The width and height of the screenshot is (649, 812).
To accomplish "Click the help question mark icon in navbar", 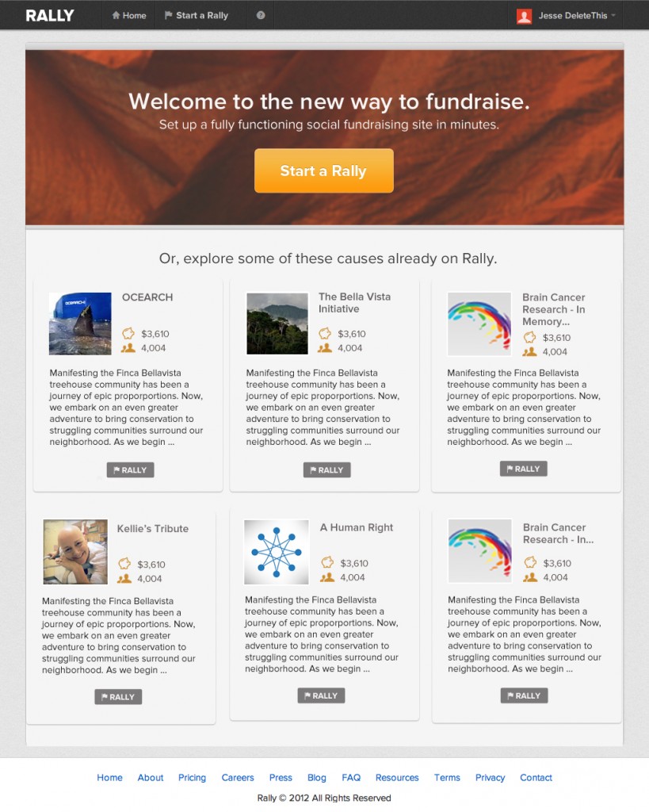I will (x=261, y=16).
